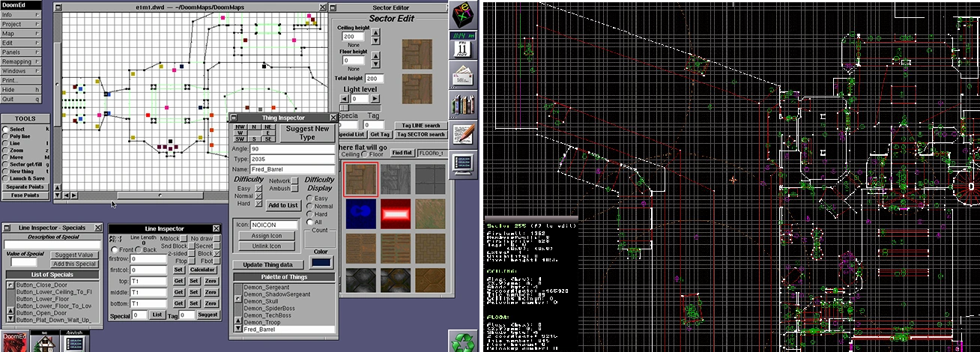Click Update Thing data button
This screenshot has height=352, width=980.
267,264
